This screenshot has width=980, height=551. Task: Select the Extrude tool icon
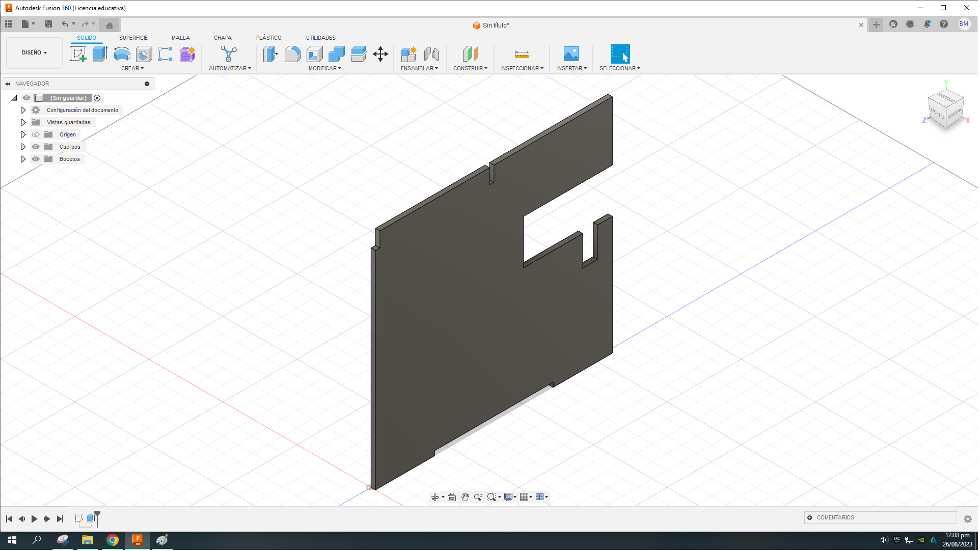click(100, 54)
